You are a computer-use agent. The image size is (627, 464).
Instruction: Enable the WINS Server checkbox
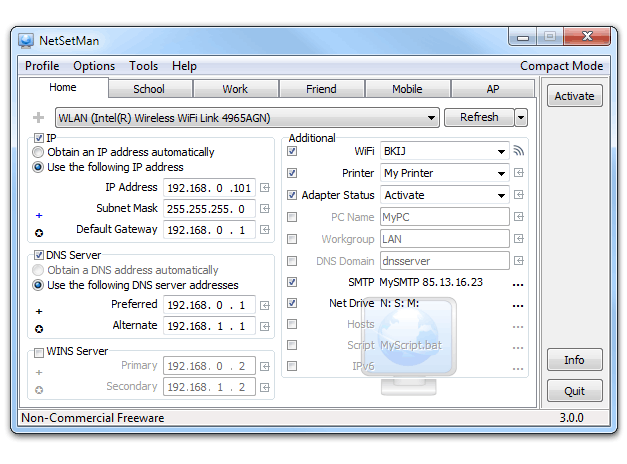pyautogui.click(x=39, y=352)
